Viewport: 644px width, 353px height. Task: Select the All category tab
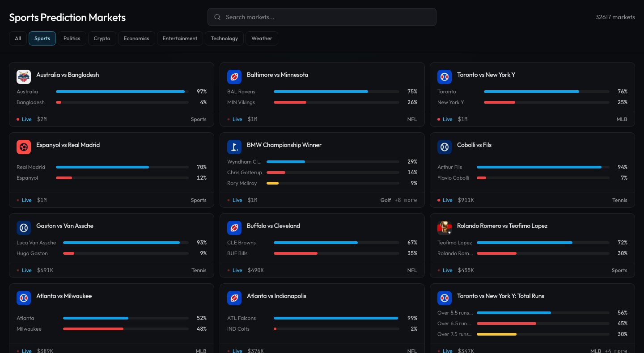click(x=18, y=38)
